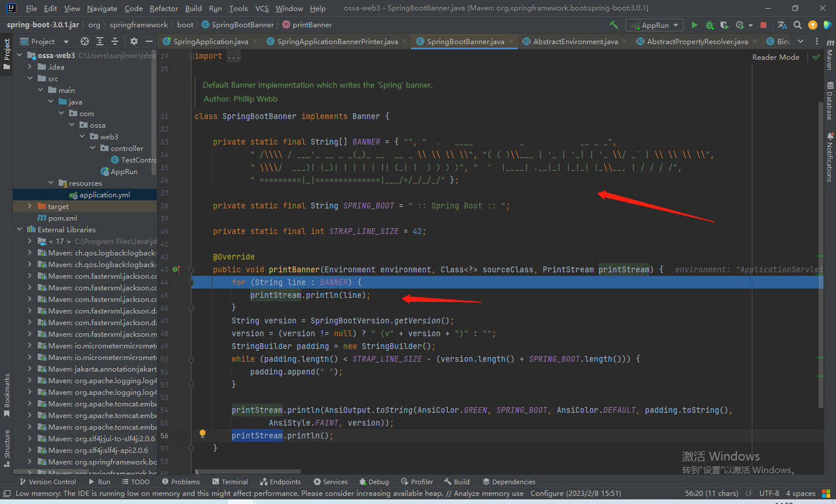Click the override gutter icon on line 43
Image resolution: width=836 pixels, height=504 pixels.
176,269
